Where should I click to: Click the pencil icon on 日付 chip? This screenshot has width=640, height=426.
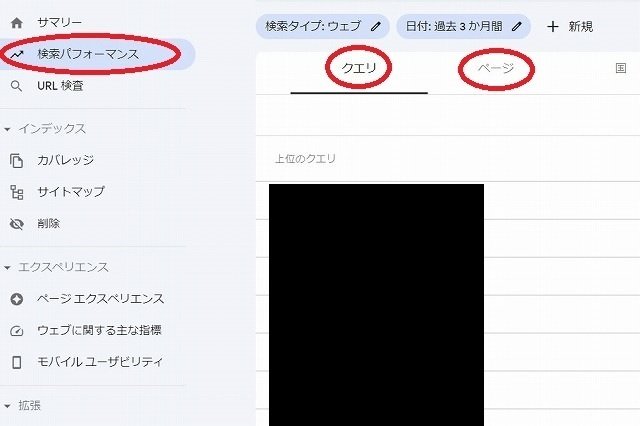click(x=517, y=27)
